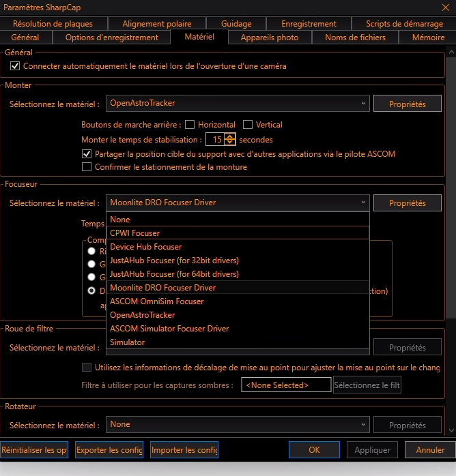Screen dimensions: 456x476
Task: Go to the Guidage tab
Action: point(236,24)
